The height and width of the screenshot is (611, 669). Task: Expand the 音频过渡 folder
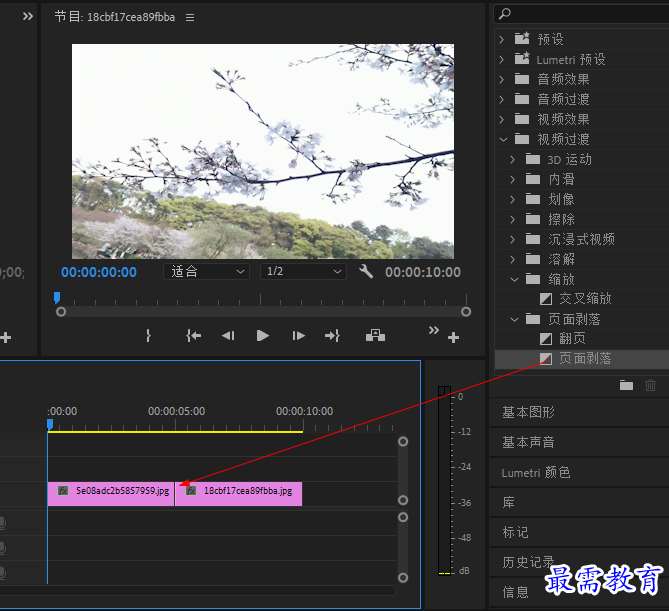pos(502,99)
